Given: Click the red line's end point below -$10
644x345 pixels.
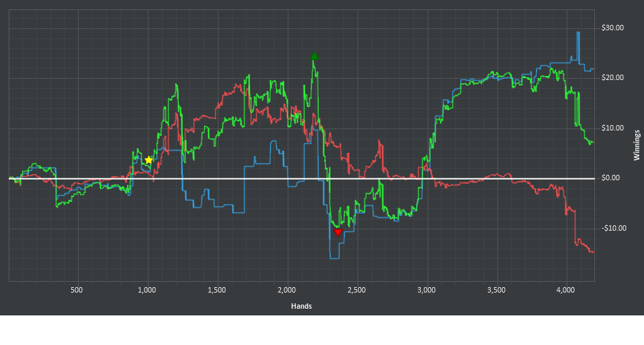Looking at the screenshot, I should [x=592, y=252].
